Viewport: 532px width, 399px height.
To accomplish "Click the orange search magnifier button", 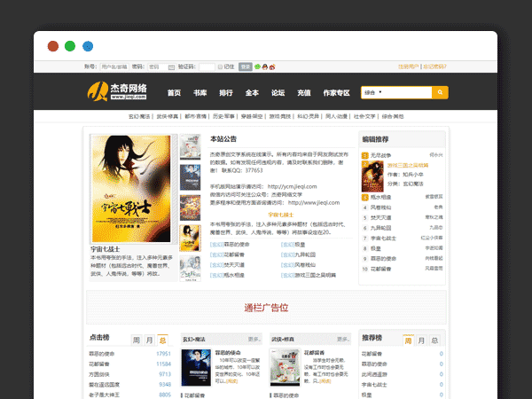I will pyautogui.click(x=440, y=92).
